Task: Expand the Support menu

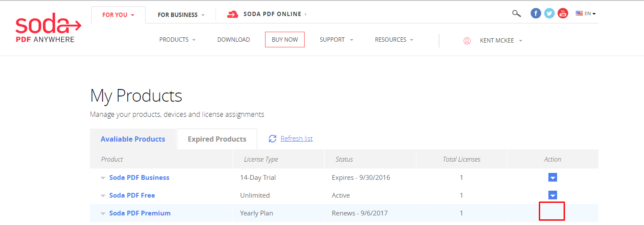Action: pyautogui.click(x=336, y=40)
